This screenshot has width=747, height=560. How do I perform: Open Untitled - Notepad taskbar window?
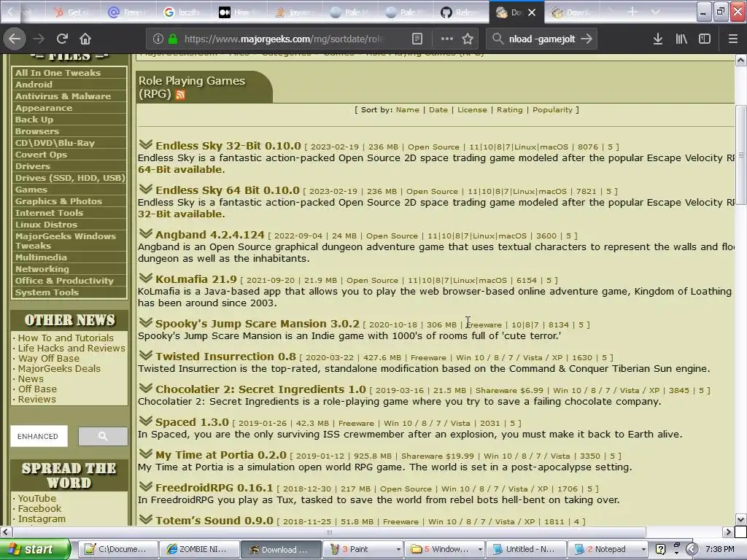[x=527, y=549]
